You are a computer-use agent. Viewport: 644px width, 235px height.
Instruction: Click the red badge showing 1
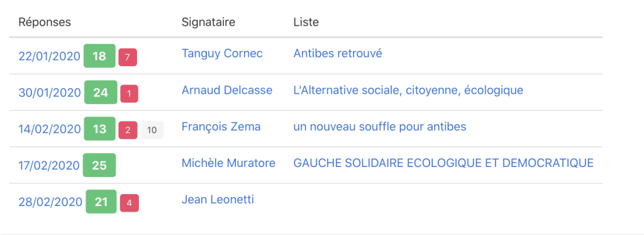[129, 94]
